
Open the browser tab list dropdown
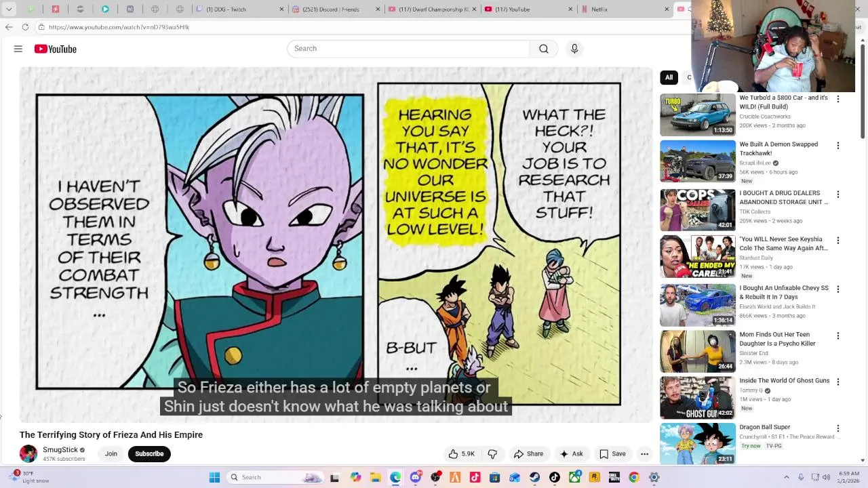click(x=9, y=9)
